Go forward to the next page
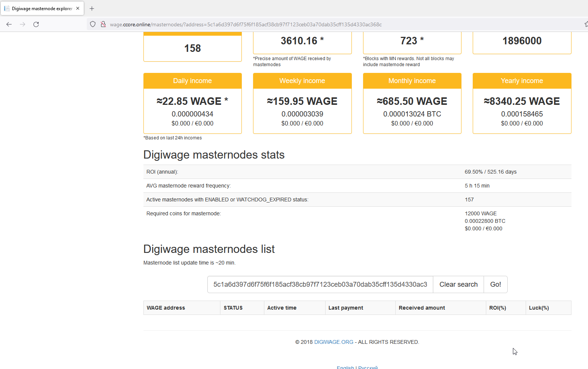The height and width of the screenshot is (369, 588). pyautogui.click(x=23, y=24)
